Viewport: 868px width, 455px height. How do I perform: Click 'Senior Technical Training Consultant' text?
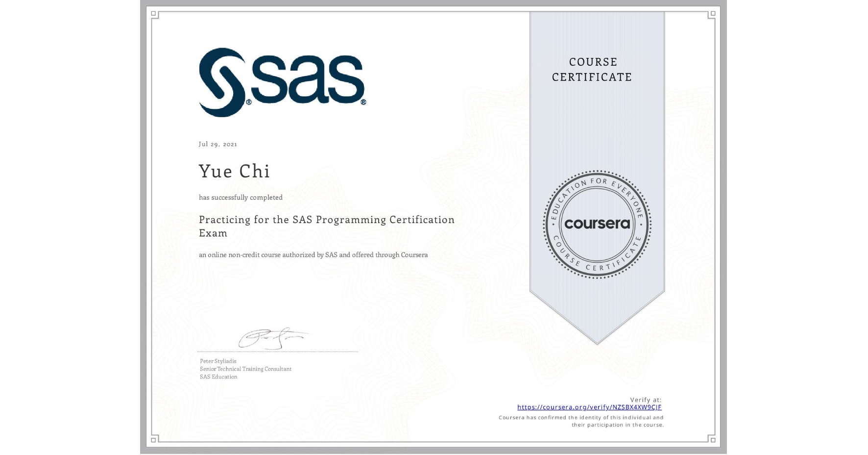(x=245, y=369)
